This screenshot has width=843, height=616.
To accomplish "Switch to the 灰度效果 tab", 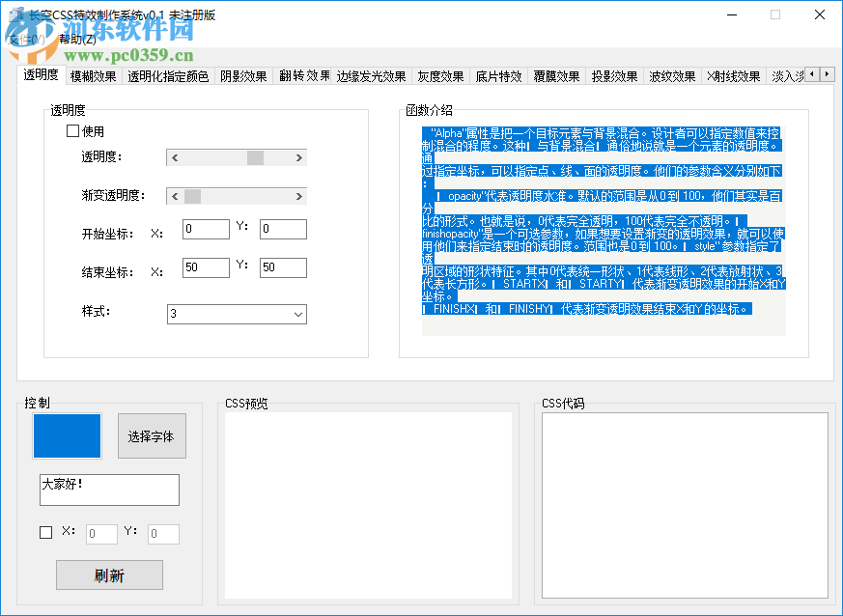I will (439, 76).
